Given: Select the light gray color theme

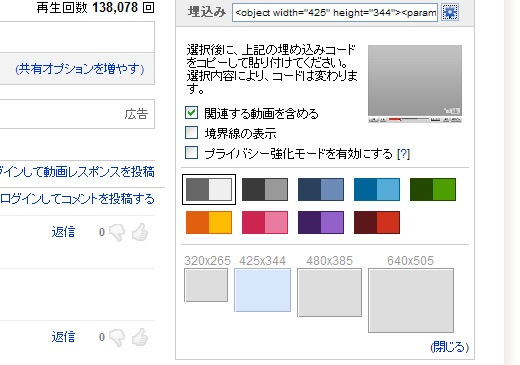Looking at the screenshot, I should [x=209, y=189].
